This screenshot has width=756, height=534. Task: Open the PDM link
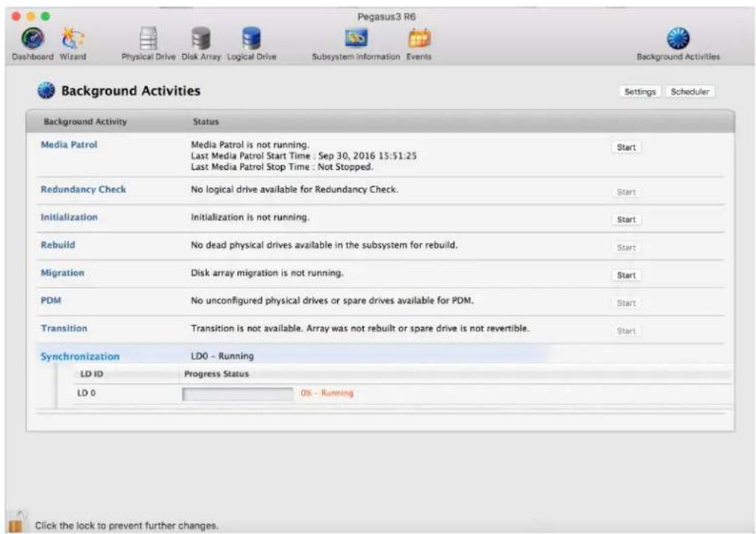click(x=51, y=301)
